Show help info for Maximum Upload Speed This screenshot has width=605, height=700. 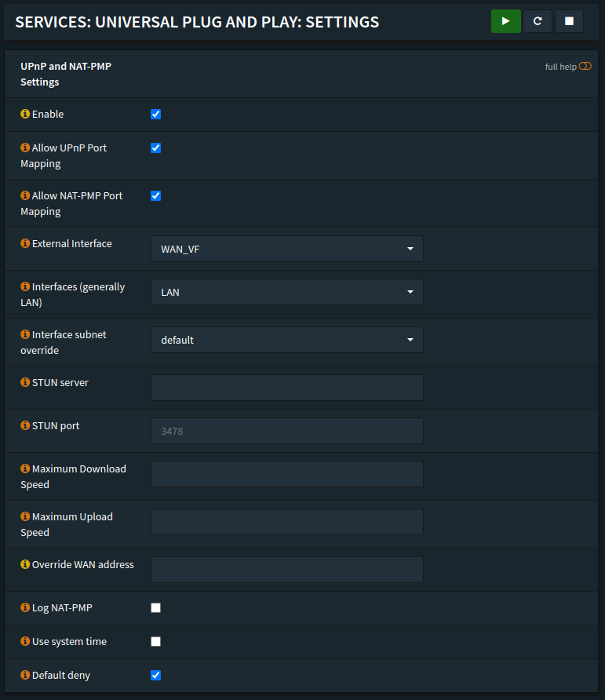(25, 516)
